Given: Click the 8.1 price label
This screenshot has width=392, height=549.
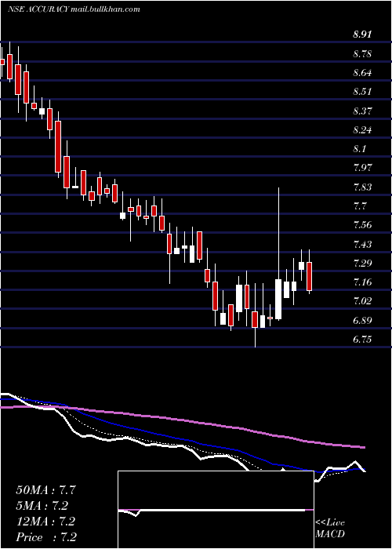Looking at the screenshot, I should [x=360, y=149].
